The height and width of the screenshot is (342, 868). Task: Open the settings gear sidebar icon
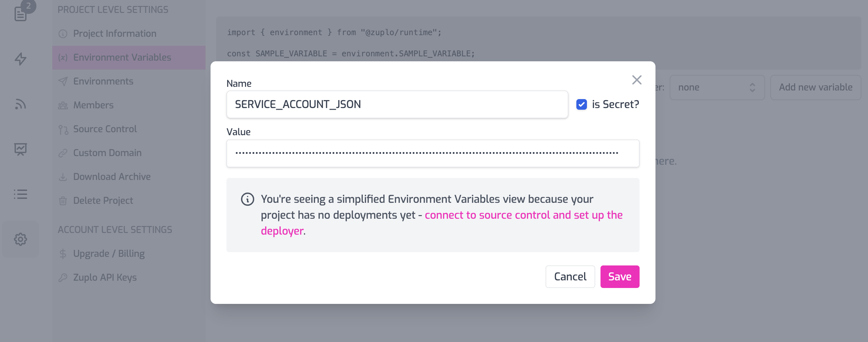pyautogui.click(x=21, y=239)
